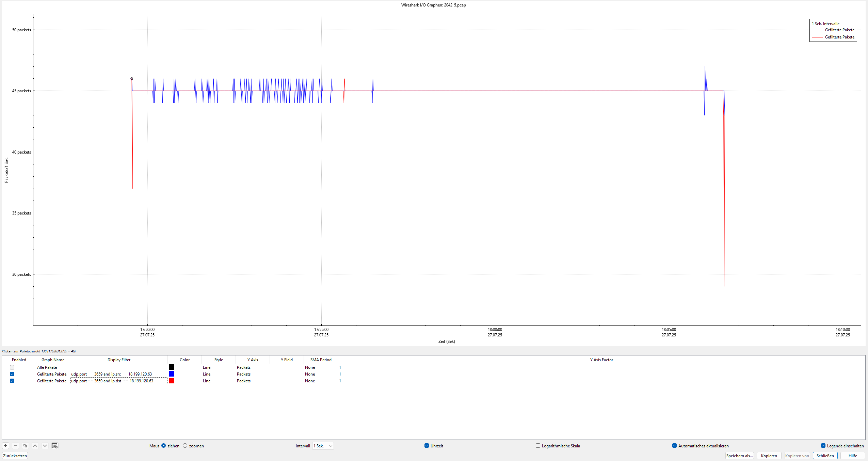This screenshot has height=461, width=868.
Task: Disable the ip.src filtered graph checkbox
Action: pyautogui.click(x=12, y=374)
